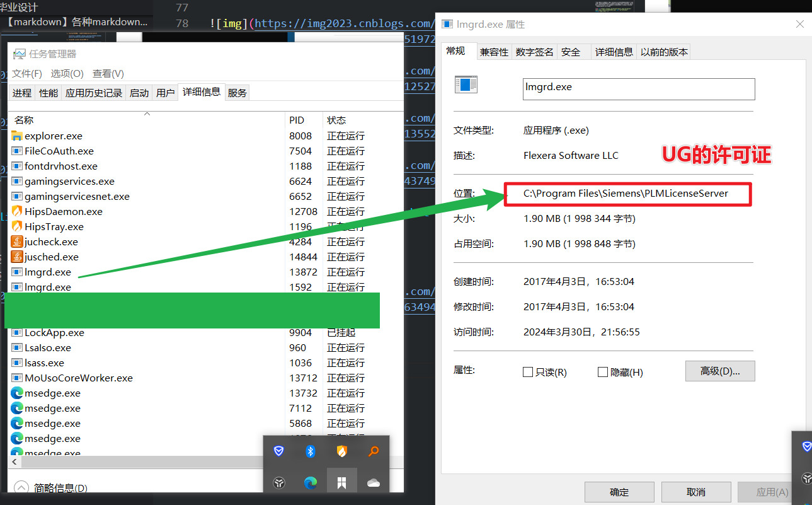Click the blue shield tray icon
Image resolution: width=812 pixels, height=505 pixels.
[x=278, y=451]
